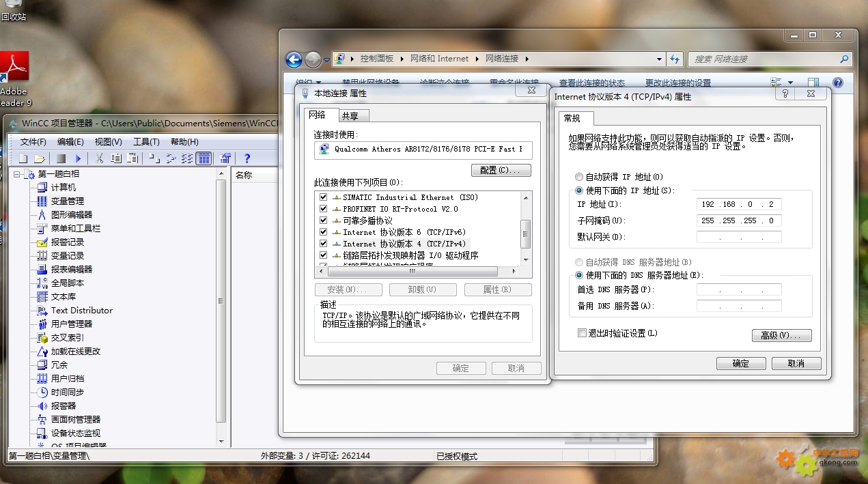
Task: Click the 高级(V)... button
Action: tap(781, 335)
